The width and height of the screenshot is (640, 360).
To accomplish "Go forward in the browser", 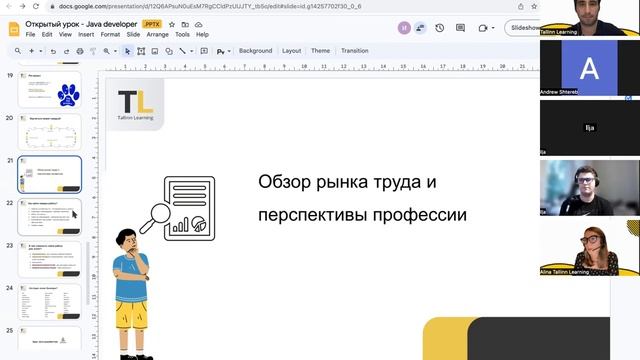I will [22, 7].
